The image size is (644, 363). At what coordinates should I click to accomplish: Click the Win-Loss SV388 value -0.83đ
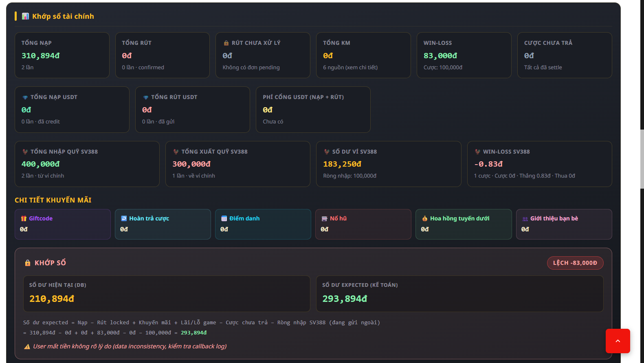click(488, 164)
